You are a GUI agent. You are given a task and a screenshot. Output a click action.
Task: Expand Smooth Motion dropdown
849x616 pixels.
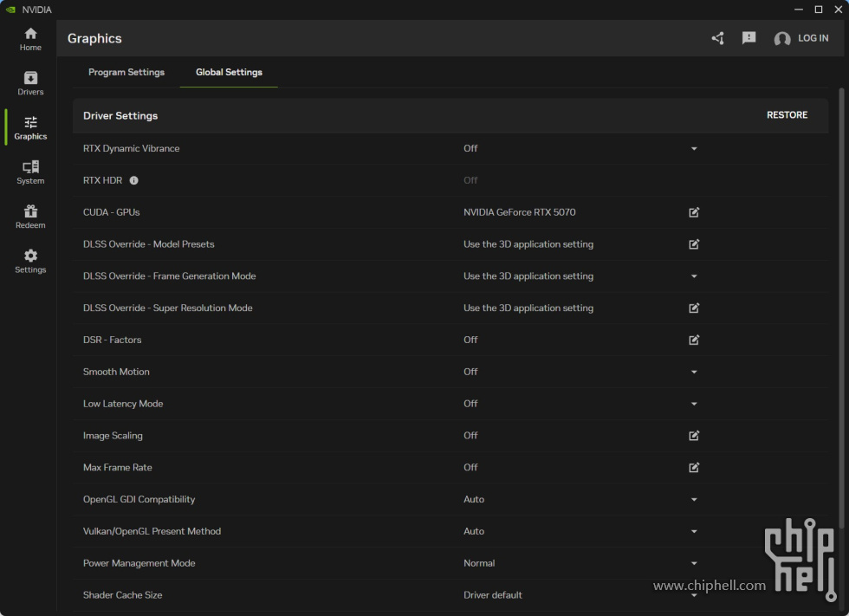pyautogui.click(x=694, y=372)
